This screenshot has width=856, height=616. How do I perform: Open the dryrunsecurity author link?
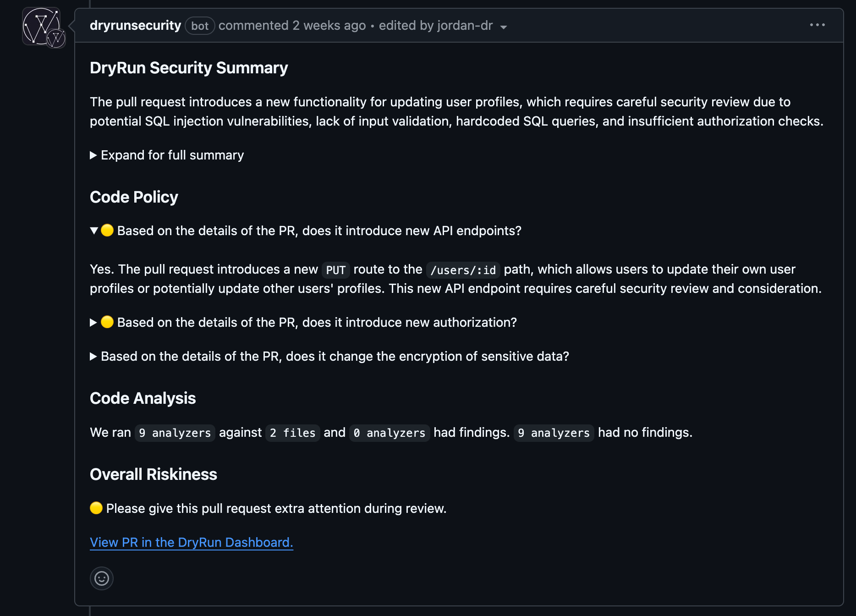pos(135,25)
